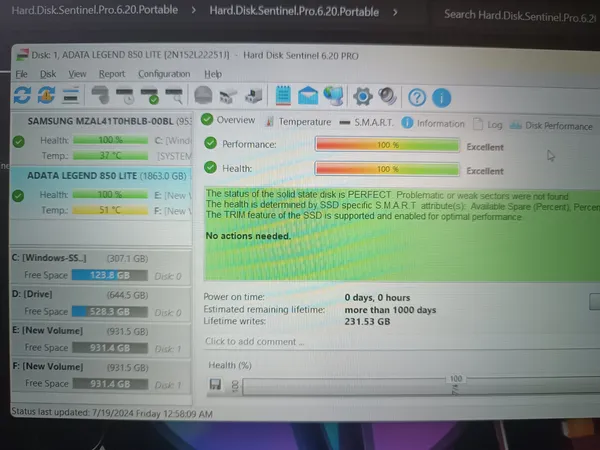Select the C: [Windows-SS..] partition
600x450 pixels.
click(x=58, y=257)
